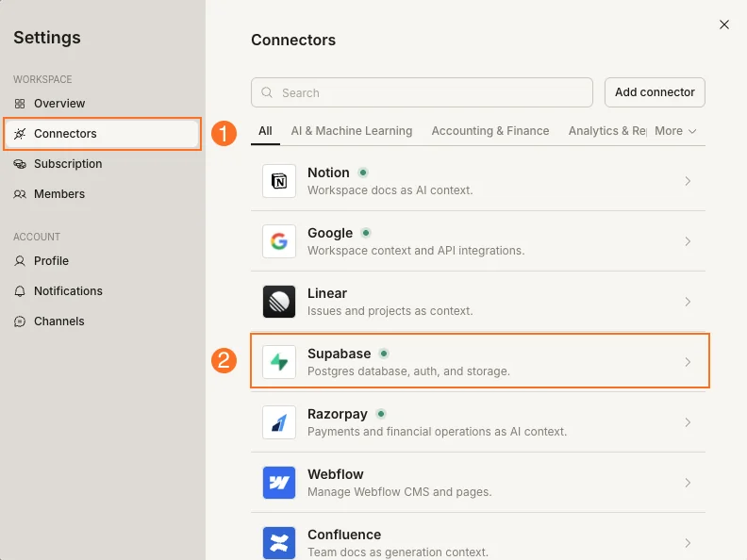The image size is (747, 560).
Task: Go to the Members page
Action: point(102,194)
